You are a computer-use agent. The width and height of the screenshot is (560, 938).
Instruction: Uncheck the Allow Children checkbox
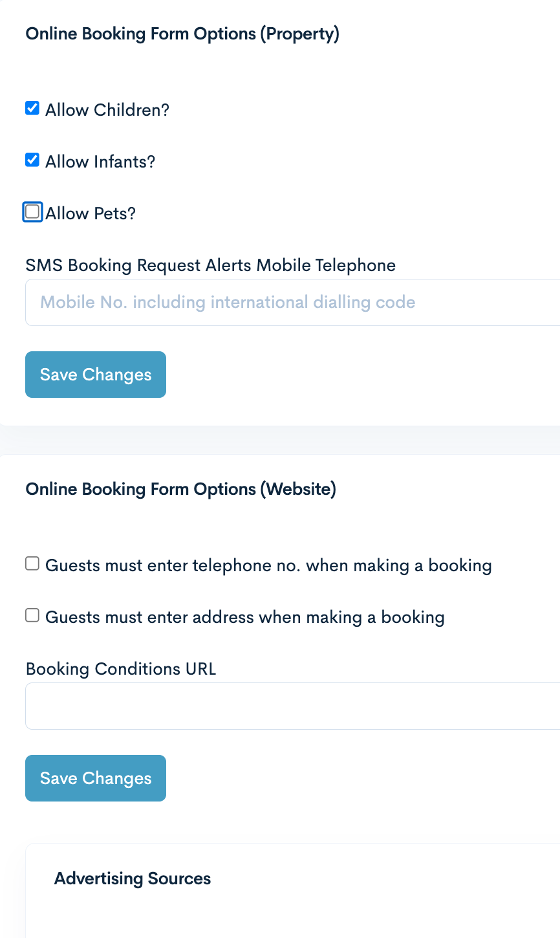pyautogui.click(x=32, y=108)
